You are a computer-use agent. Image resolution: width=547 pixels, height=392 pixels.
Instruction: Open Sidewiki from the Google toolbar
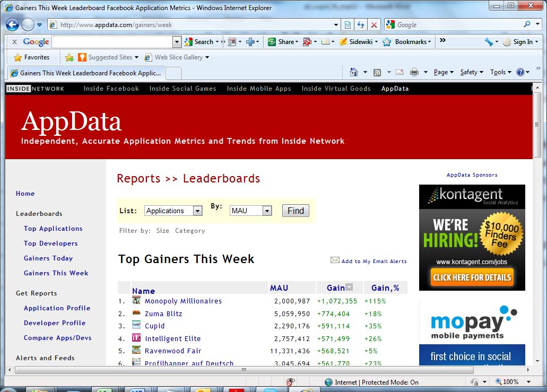point(358,42)
